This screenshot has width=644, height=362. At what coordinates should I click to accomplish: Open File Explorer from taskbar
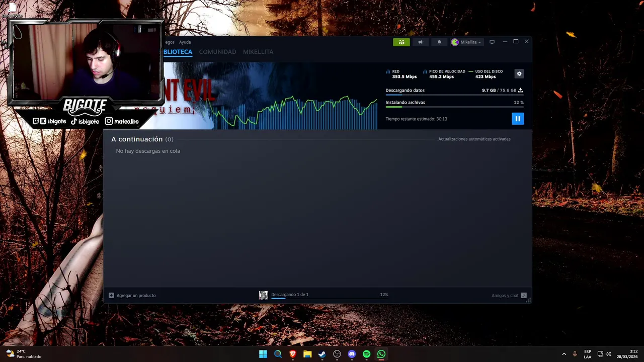tap(307, 354)
